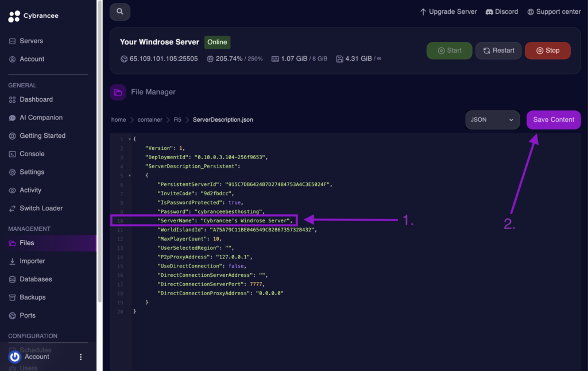588x371 pixels.
Task: Click the Save Content button
Action: coord(553,119)
